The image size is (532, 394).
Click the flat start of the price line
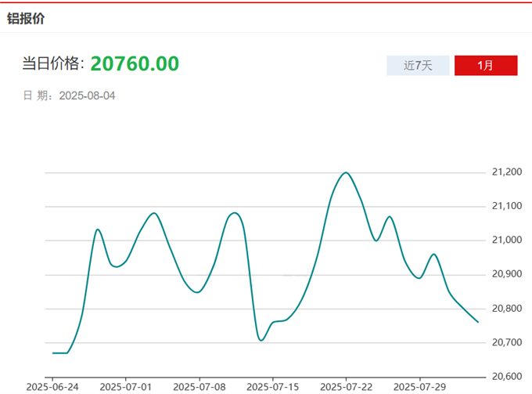(59, 352)
